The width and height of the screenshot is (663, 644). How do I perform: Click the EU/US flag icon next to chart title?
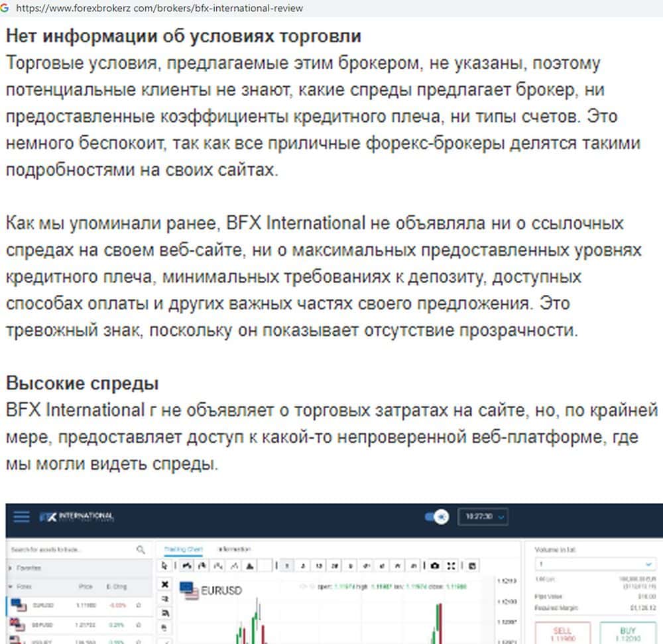188,590
